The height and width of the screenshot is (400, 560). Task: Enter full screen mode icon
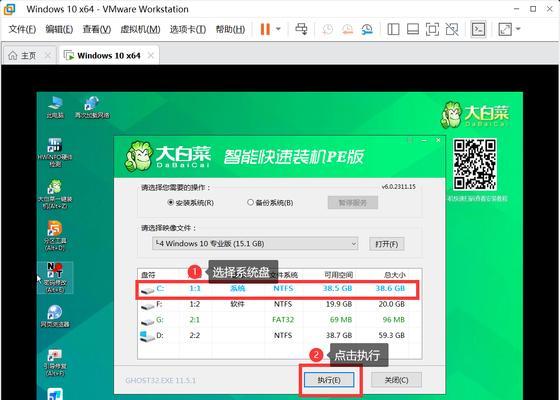432,29
